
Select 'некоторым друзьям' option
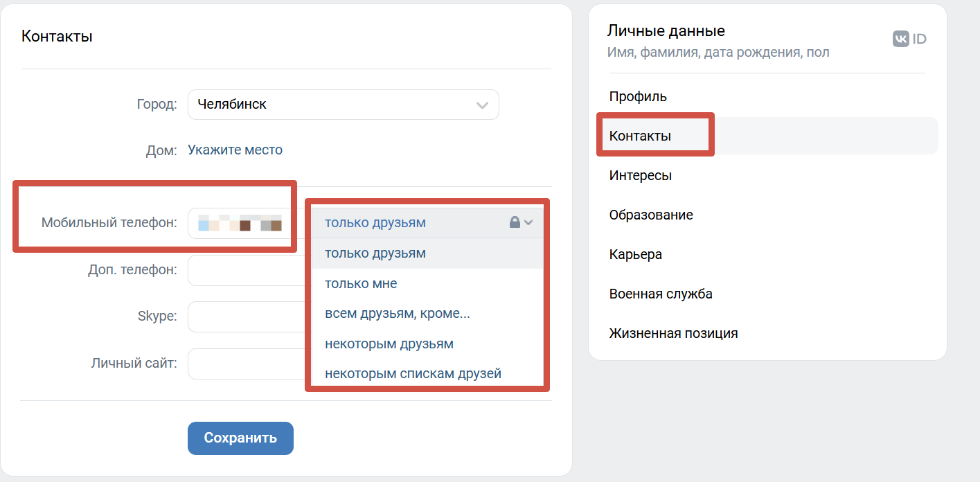click(389, 343)
